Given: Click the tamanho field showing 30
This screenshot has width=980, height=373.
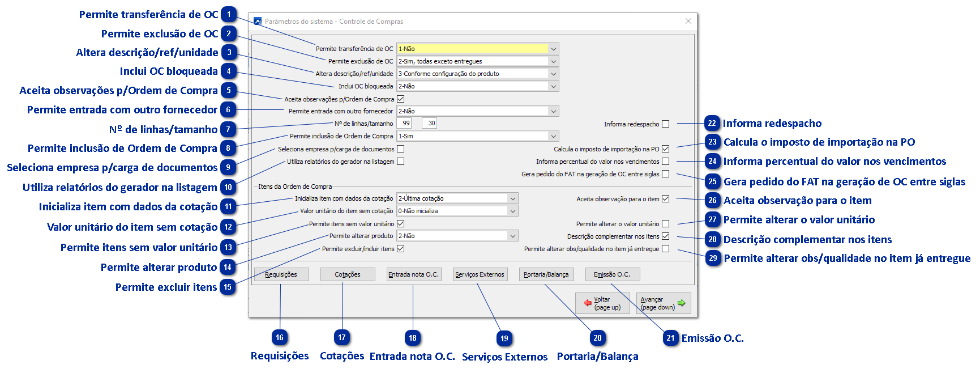Looking at the screenshot, I should pos(429,123).
